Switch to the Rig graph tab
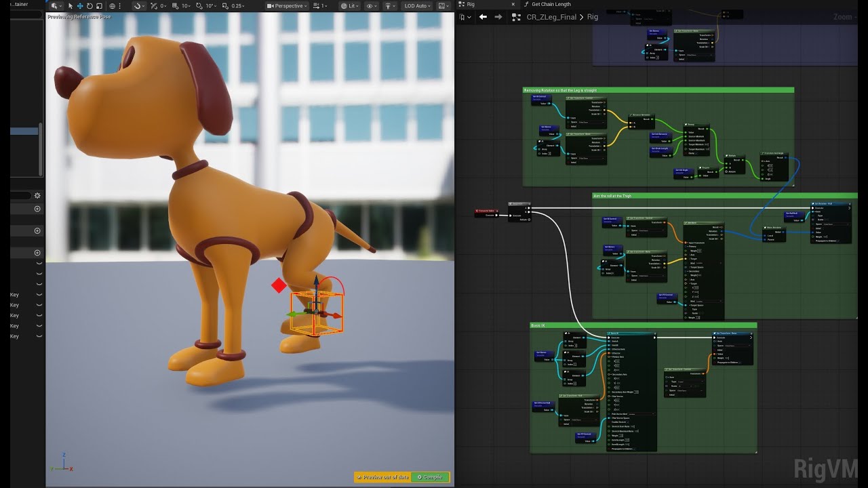Image resolution: width=868 pixels, height=488 pixels. click(471, 4)
